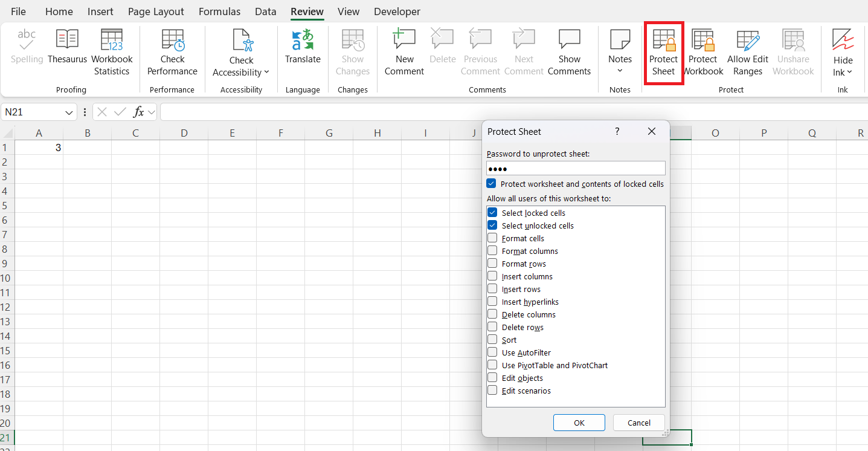
Task: Enable Format cells permission
Action: (492, 238)
